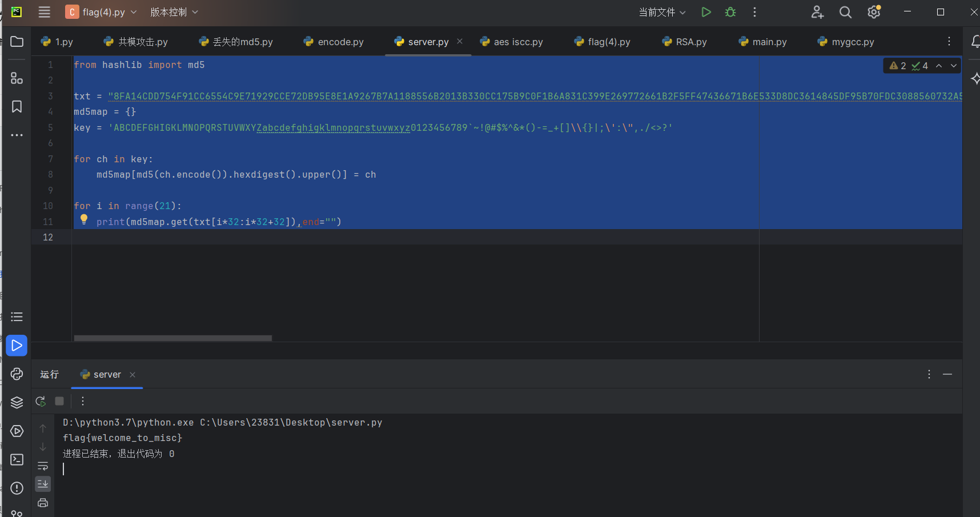The image size is (980, 517).
Task: Open the Python Packages tool window
Action: [x=17, y=374]
